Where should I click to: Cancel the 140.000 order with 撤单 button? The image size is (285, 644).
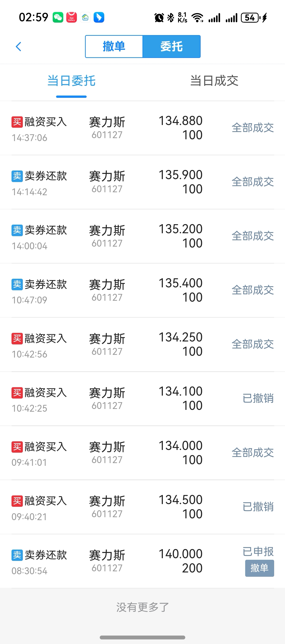(259, 568)
